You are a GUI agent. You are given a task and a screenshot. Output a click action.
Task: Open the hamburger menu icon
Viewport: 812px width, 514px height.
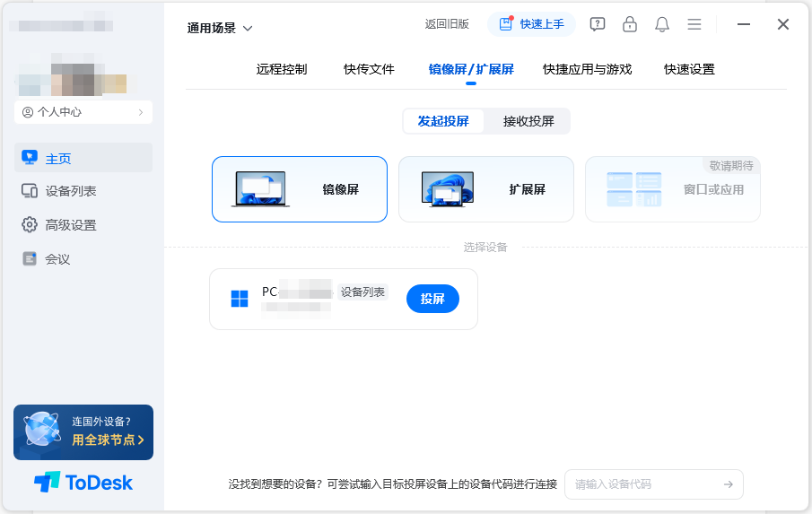pyautogui.click(x=694, y=24)
